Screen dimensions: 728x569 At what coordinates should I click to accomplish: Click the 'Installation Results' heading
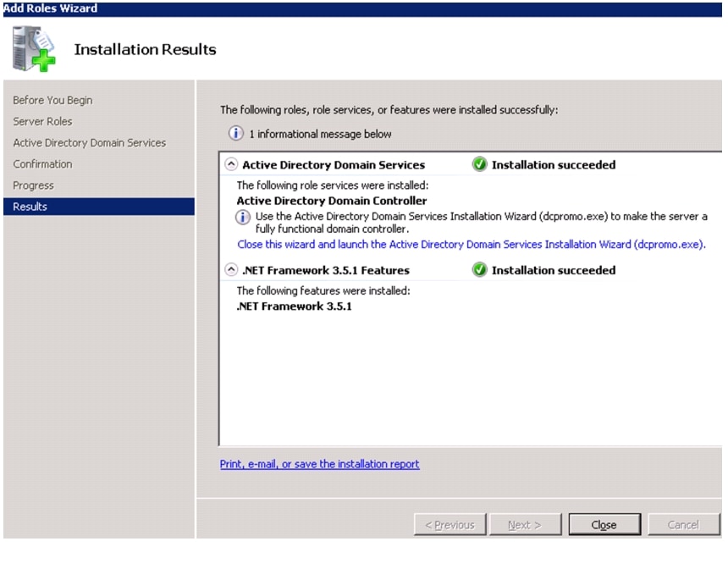pyautogui.click(x=146, y=50)
